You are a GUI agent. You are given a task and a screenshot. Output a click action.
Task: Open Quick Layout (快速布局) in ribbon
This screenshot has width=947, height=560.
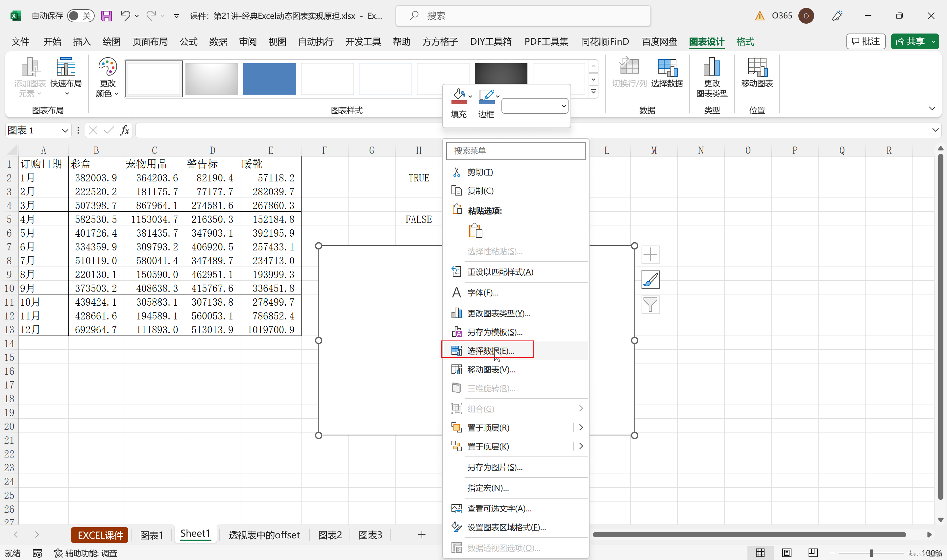[66, 77]
